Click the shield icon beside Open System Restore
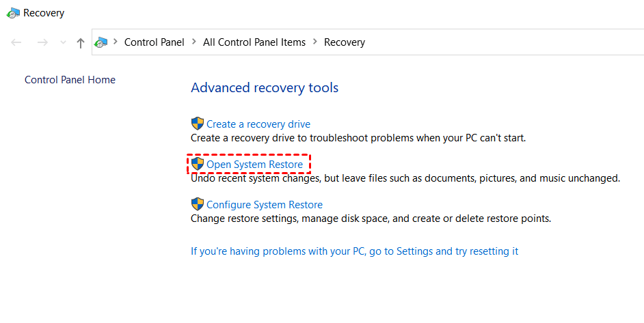 [x=198, y=164]
